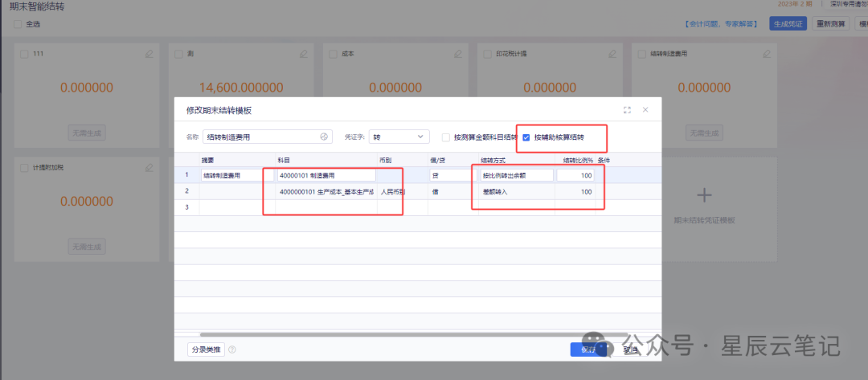
Task: Click the 生成凭证 button
Action: [788, 24]
